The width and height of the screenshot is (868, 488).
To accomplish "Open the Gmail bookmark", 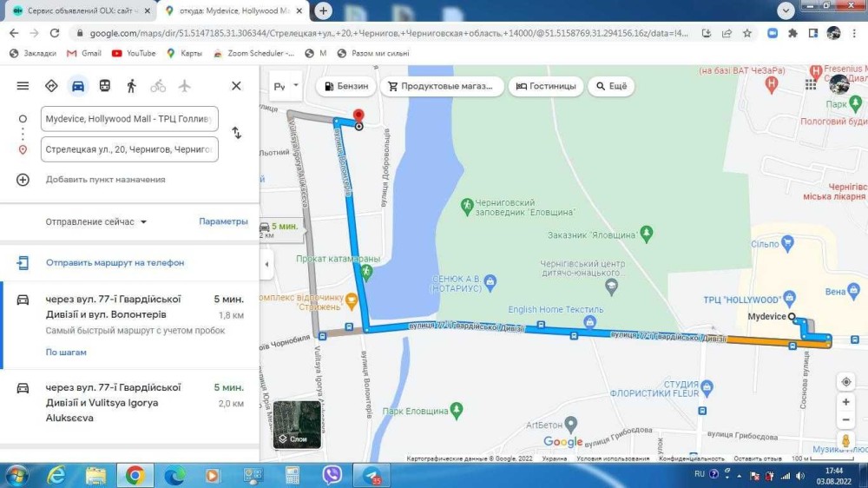I will click(83, 53).
